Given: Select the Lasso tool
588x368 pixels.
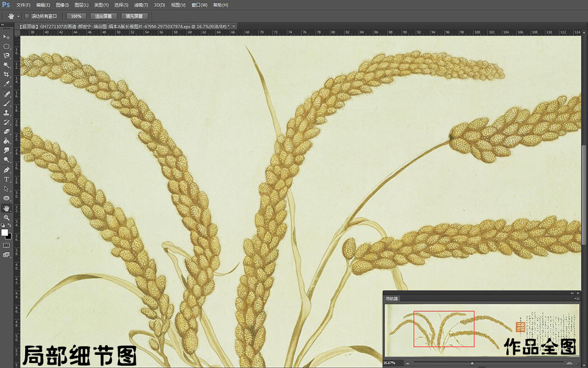Looking at the screenshot, I should pyautogui.click(x=6, y=55).
